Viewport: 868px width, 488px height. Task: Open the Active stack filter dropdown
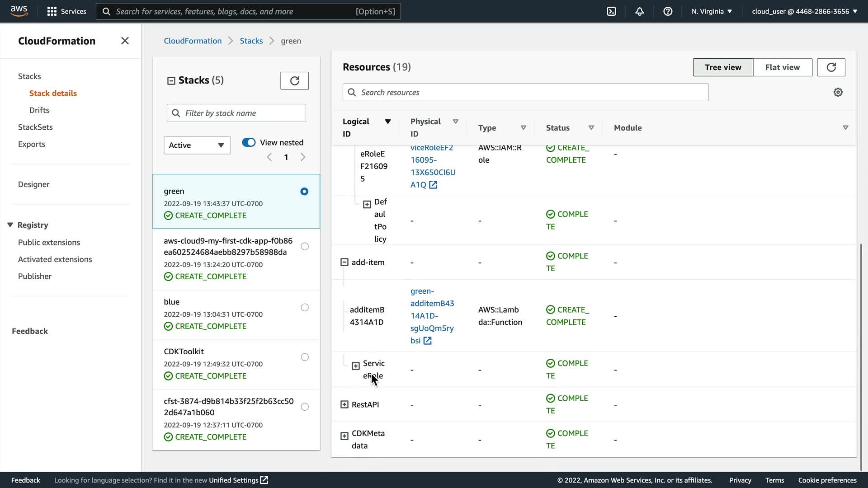click(197, 145)
